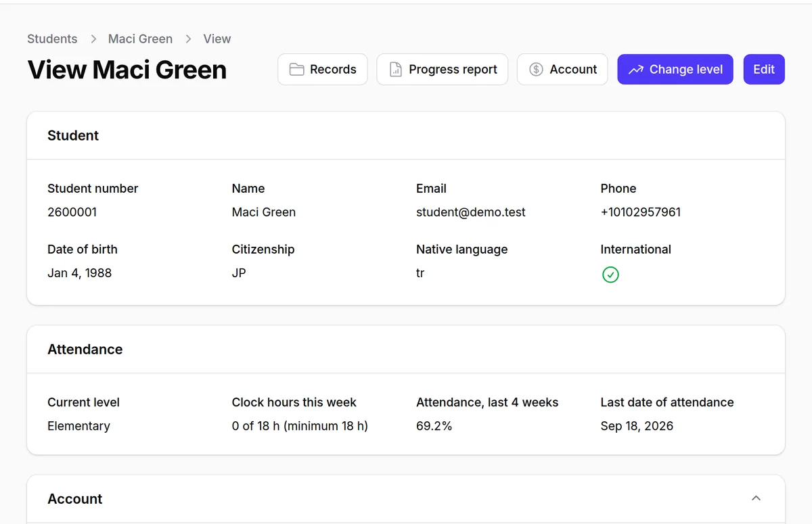This screenshot has width=812, height=524.
Task: Click the Last date of attendance label
Action: pyautogui.click(x=667, y=402)
